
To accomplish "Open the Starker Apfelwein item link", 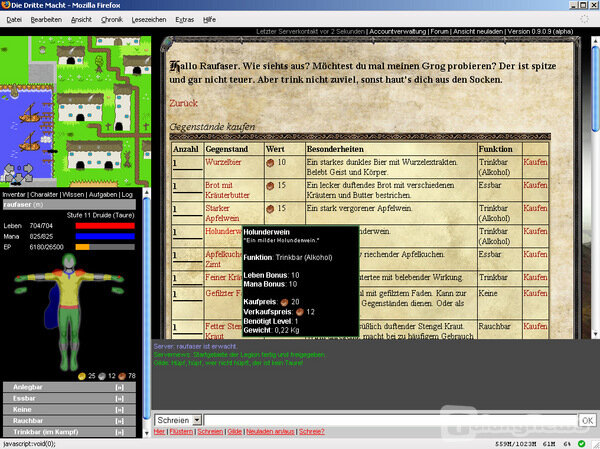I will pyautogui.click(x=222, y=213).
